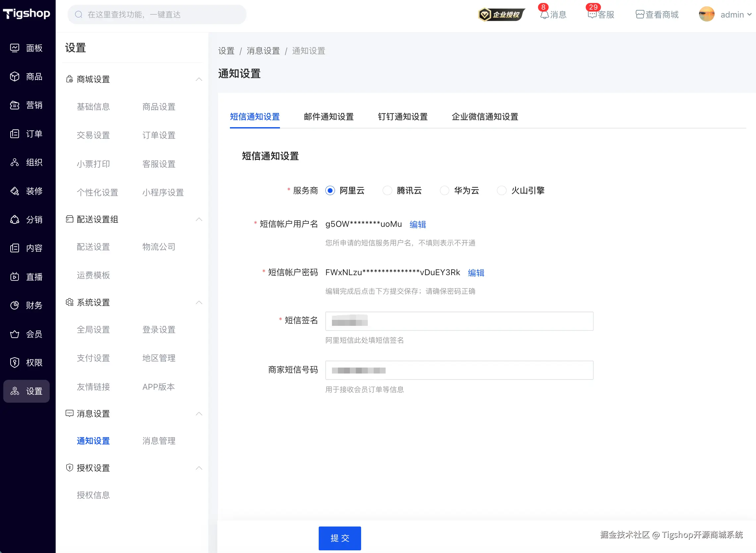Viewport: 756px width, 553px height.
Task: Collapse the 商城设置 section
Action: [x=199, y=79]
